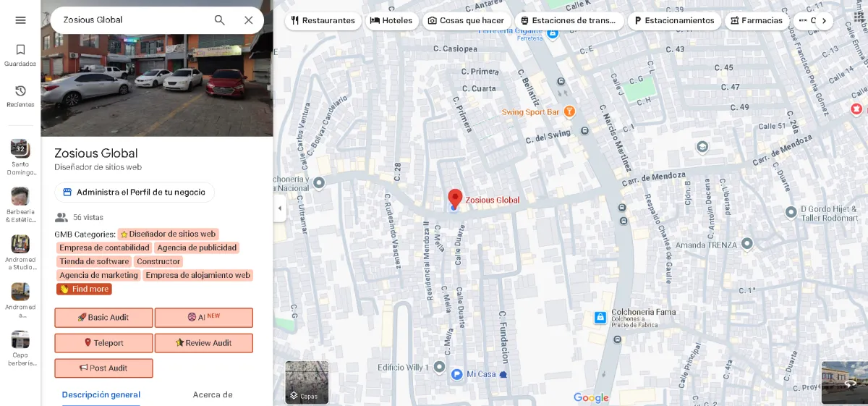Filter map by Farmacias
Screen dimensions: 868x406
(x=757, y=20)
